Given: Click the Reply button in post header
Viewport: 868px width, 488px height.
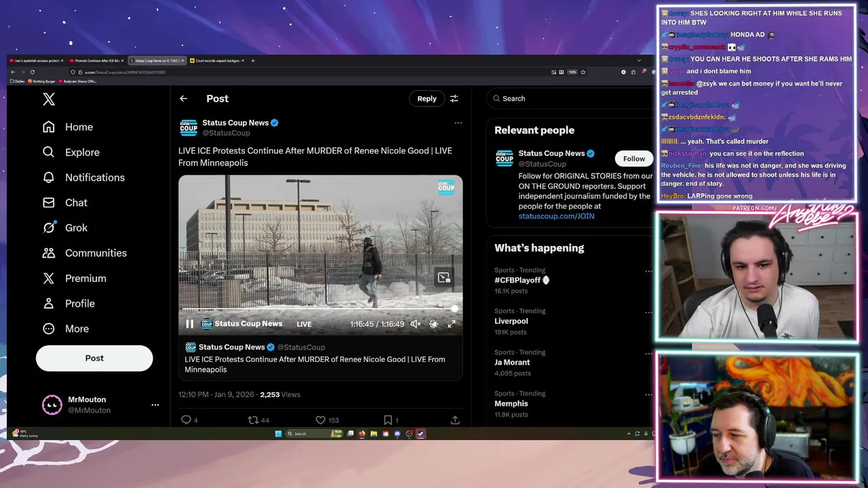Looking at the screenshot, I should point(427,99).
